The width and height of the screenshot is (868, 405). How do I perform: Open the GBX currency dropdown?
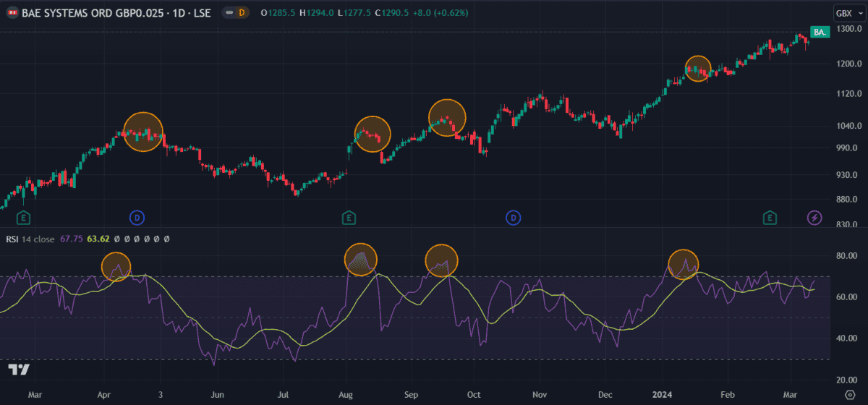843,13
